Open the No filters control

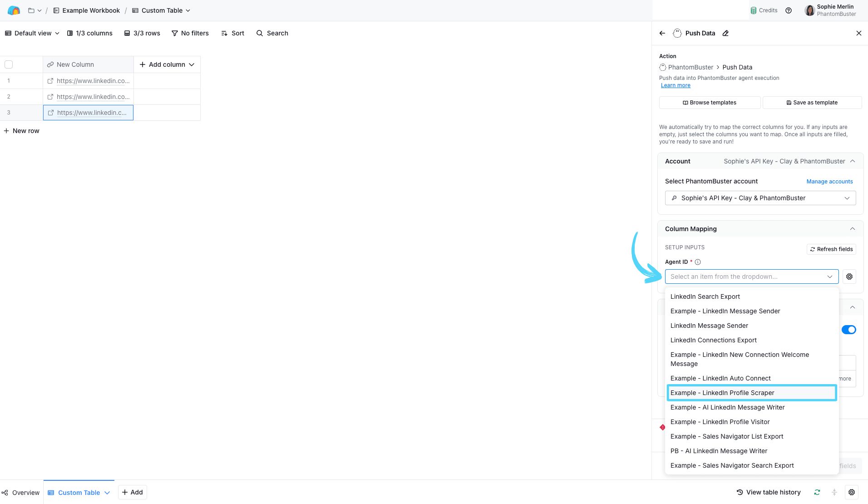click(x=190, y=33)
